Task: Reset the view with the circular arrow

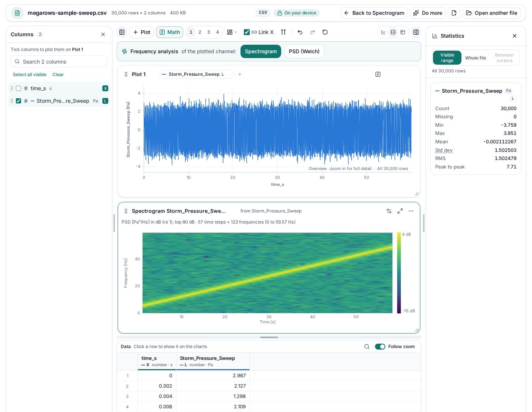Action: (x=325, y=32)
